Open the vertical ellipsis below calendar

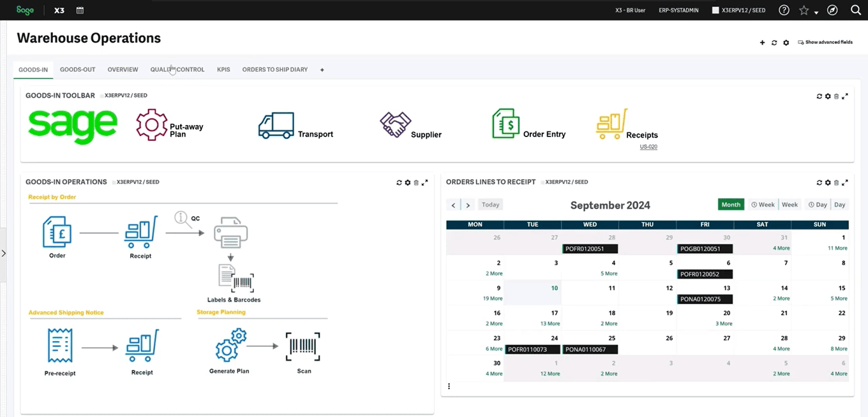[x=449, y=386]
